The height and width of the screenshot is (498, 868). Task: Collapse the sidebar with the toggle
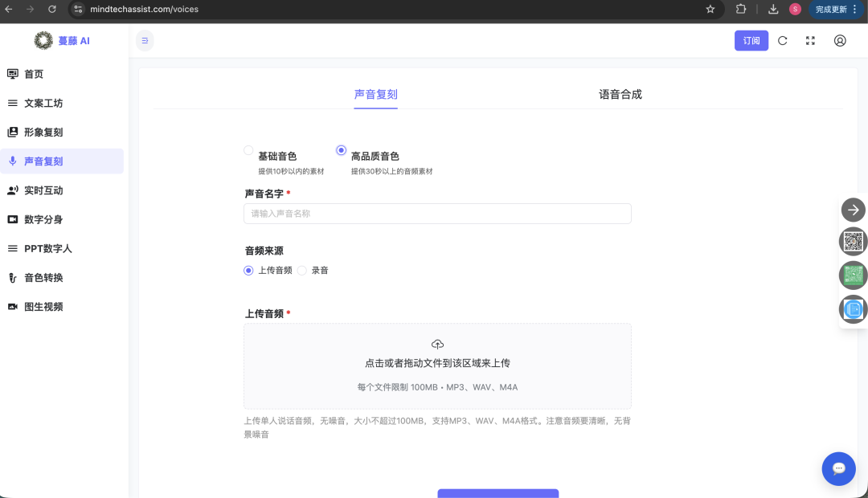[x=145, y=40]
